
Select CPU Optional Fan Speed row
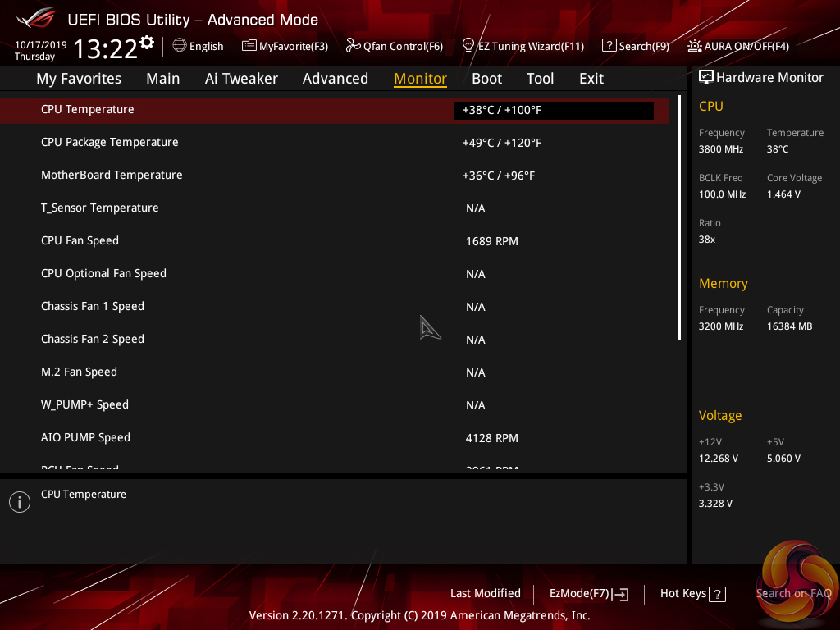pos(335,274)
